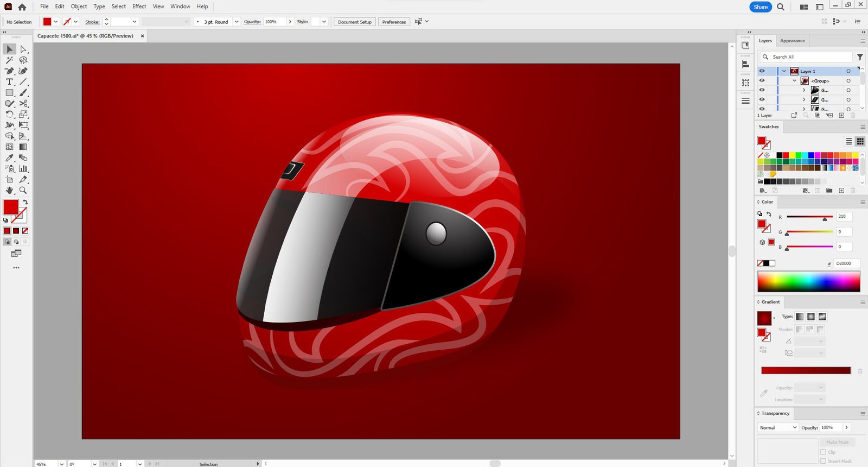
Task: Open the zoom level dropdown at 45%
Action: [x=61, y=464]
